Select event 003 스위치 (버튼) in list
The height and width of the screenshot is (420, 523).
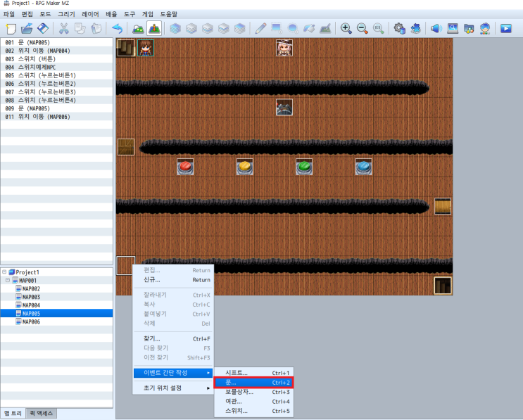point(57,59)
